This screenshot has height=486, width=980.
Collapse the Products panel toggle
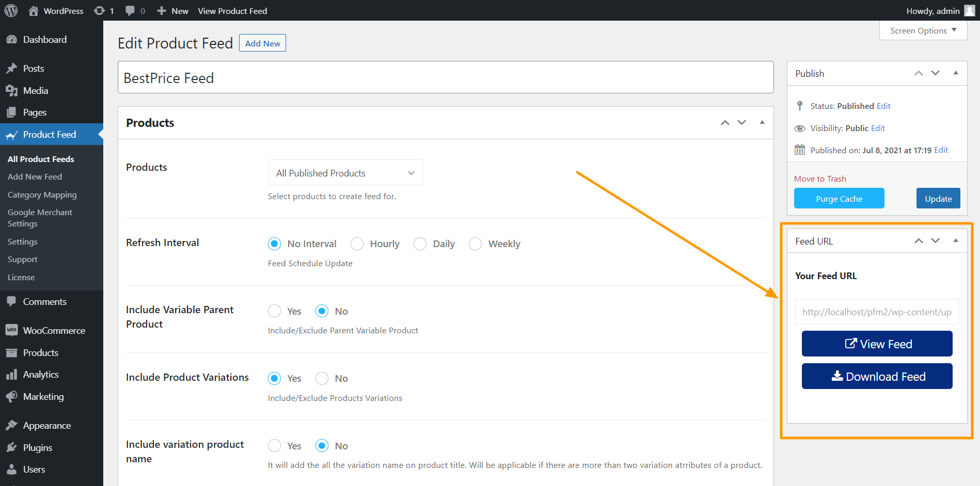click(762, 122)
